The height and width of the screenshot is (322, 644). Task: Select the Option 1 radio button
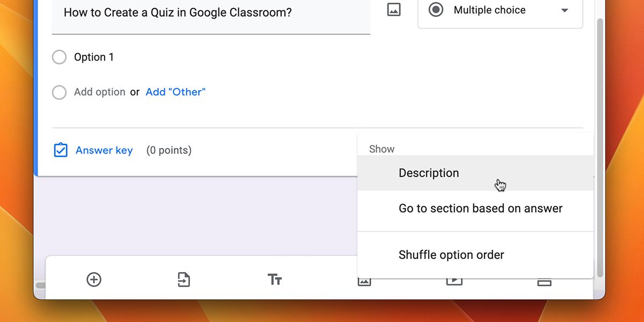[59, 57]
